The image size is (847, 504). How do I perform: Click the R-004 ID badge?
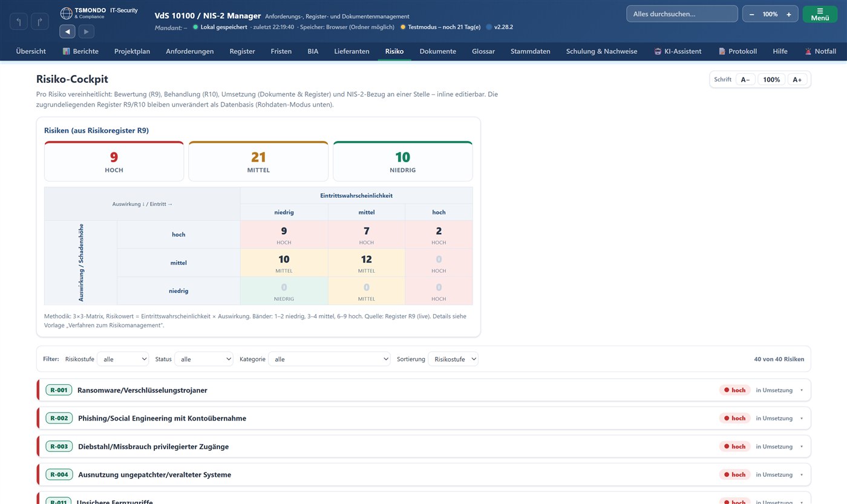pyautogui.click(x=59, y=474)
